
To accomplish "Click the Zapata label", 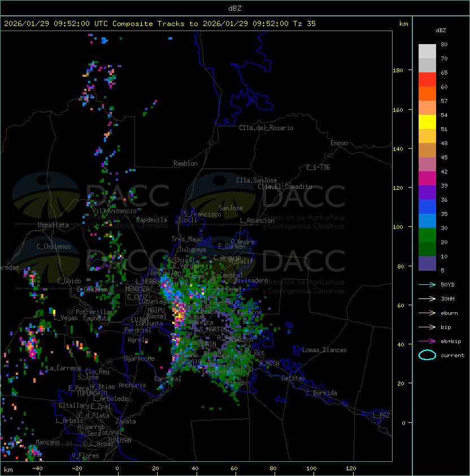I will pyautogui.click(x=125, y=421).
